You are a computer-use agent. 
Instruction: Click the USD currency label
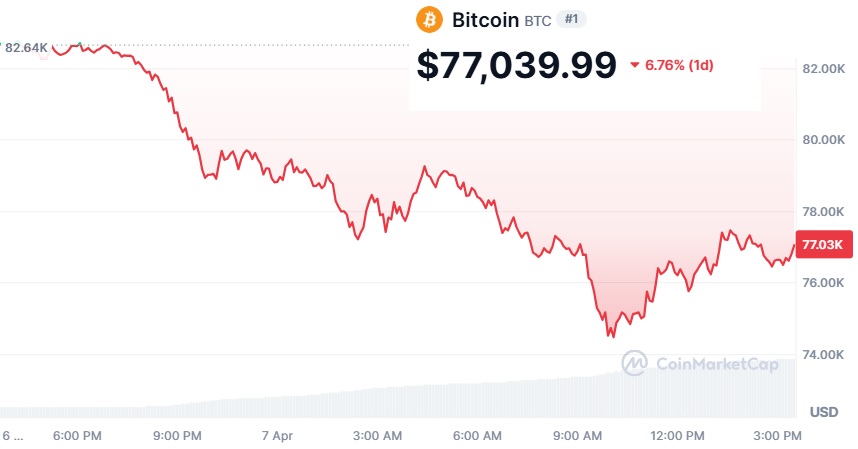click(823, 412)
